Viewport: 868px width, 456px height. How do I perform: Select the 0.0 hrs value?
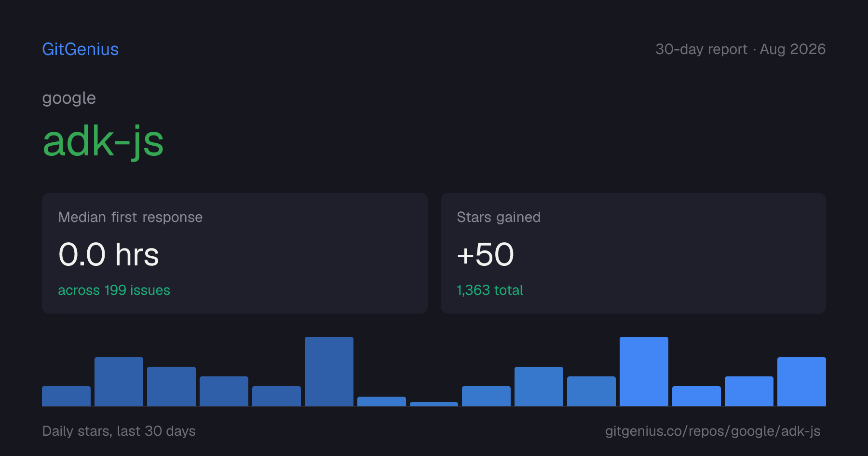click(108, 254)
